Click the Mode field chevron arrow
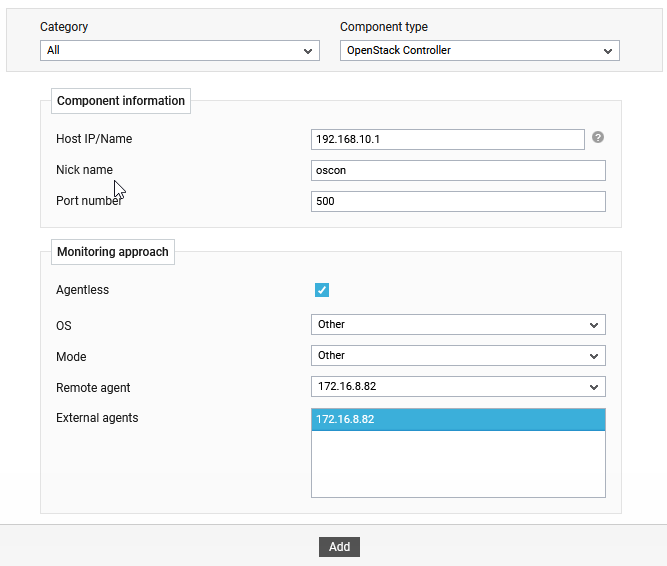The width and height of the screenshot is (667, 566). [x=594, y=356]
